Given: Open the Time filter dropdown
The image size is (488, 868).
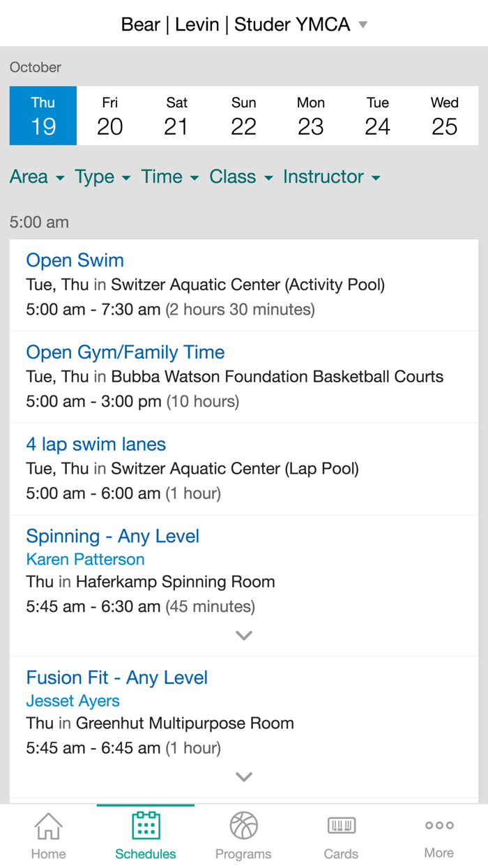Looking at the screenshot, I should tap(169, 177).
